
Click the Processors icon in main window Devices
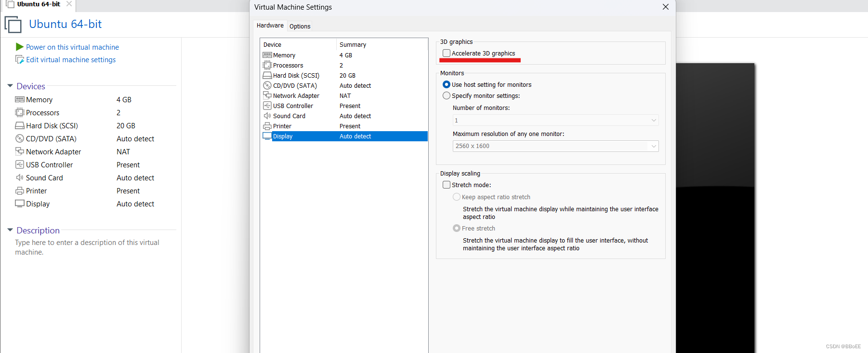click(20, 112)
